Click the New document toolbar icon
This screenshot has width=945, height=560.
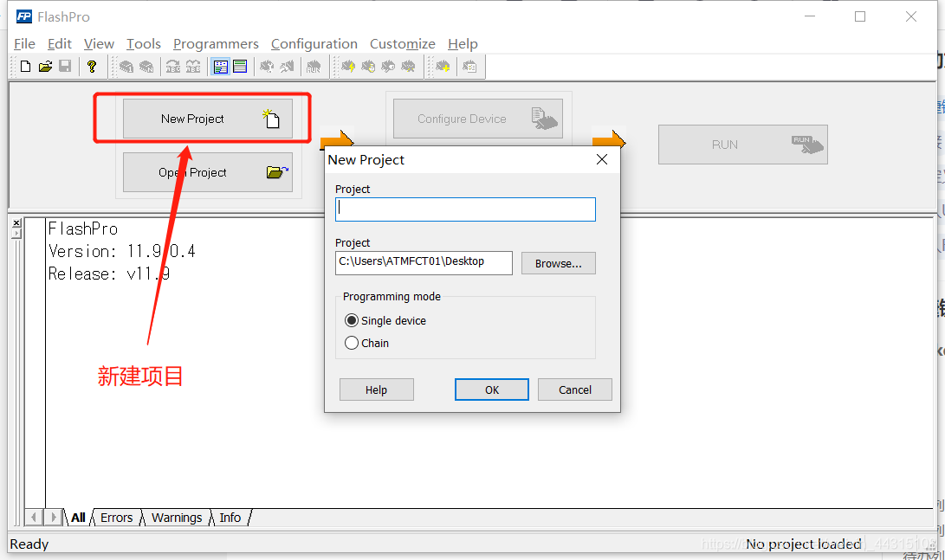coord(25,67)
